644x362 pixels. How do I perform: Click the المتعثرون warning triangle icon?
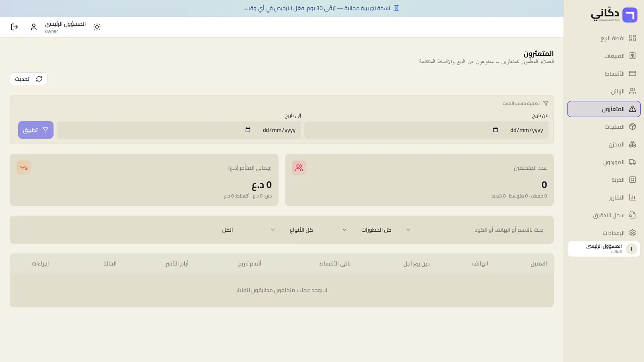(x=632, y=109)
